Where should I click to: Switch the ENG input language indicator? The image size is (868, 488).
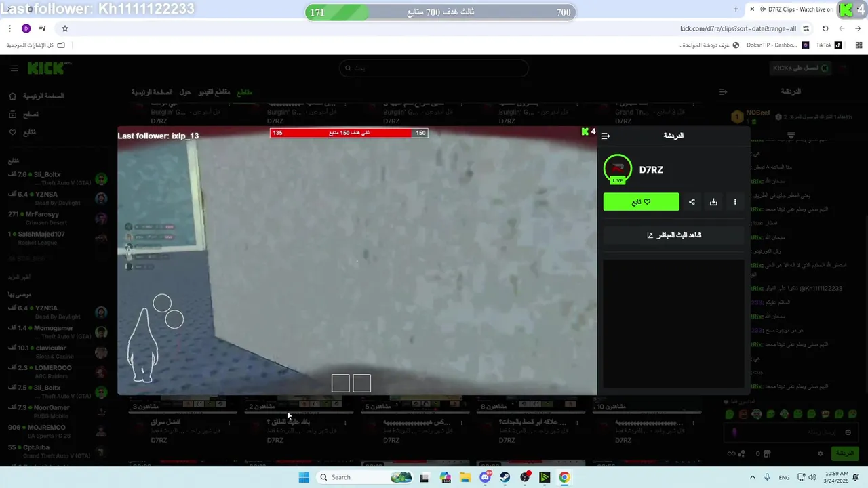click(x=784, y=477)
